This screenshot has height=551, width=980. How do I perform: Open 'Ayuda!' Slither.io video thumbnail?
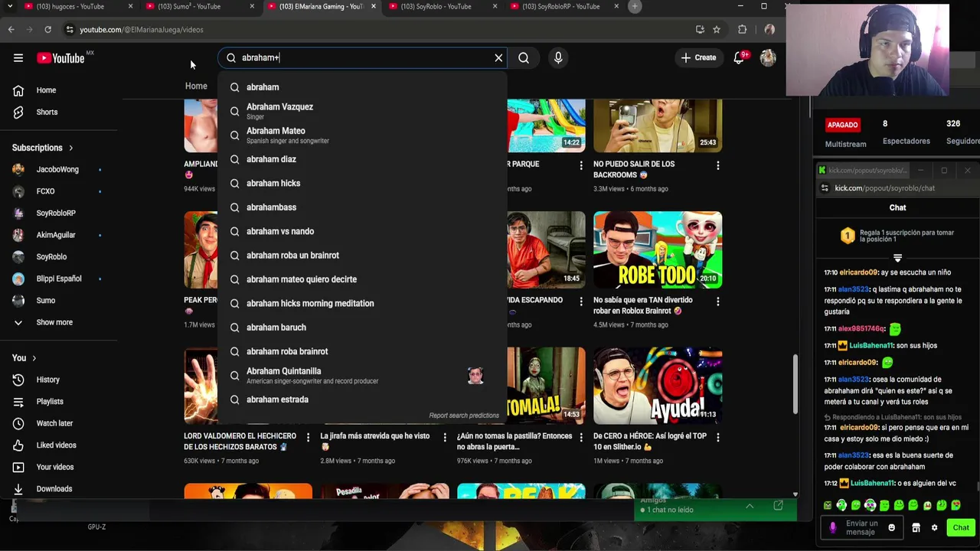(x=658, y=386)
